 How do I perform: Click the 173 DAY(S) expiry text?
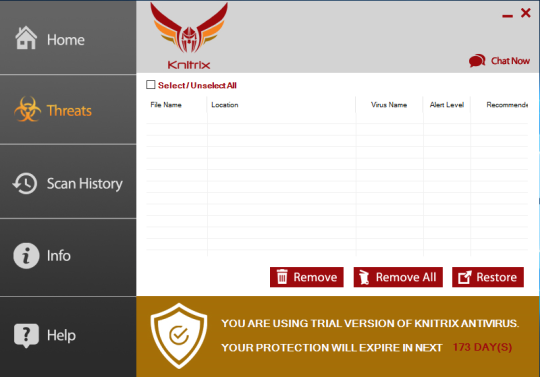tap(482, 347)
